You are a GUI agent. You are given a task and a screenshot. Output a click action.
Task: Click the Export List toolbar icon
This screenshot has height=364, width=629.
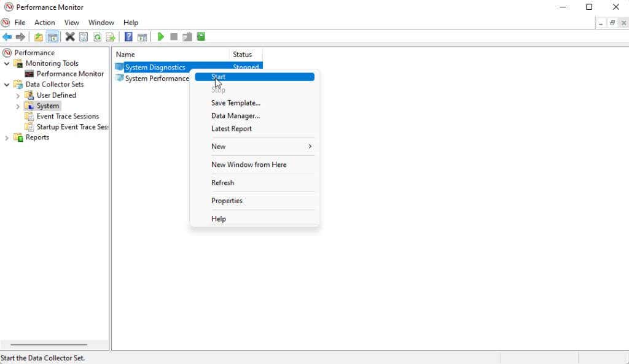click(x=111, y=37)
